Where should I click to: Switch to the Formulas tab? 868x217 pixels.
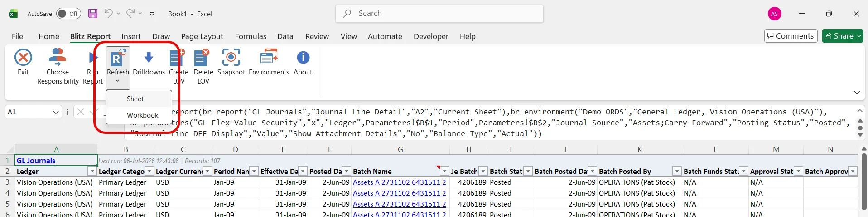click(x=251, y=36)
